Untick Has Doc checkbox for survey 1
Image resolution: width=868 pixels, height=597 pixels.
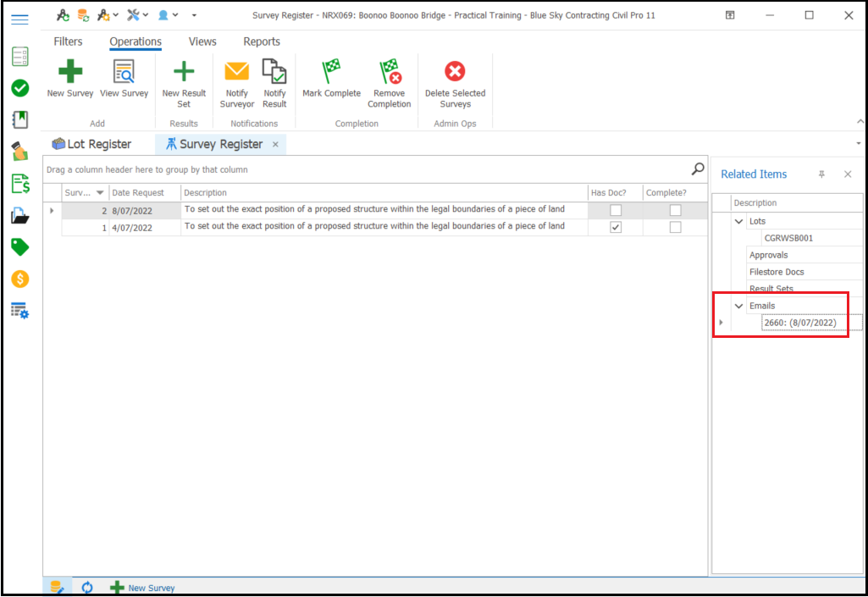pos(616,228)
